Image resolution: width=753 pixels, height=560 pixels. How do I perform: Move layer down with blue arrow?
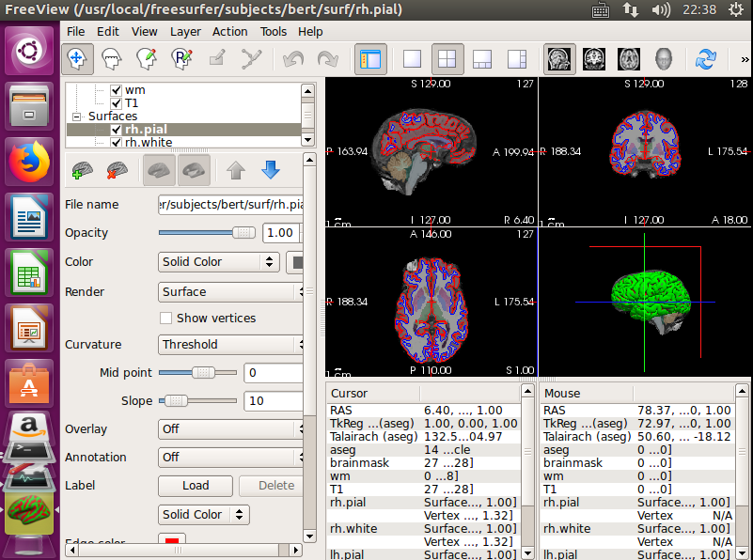pyautogui.click(x=271, y=170)
